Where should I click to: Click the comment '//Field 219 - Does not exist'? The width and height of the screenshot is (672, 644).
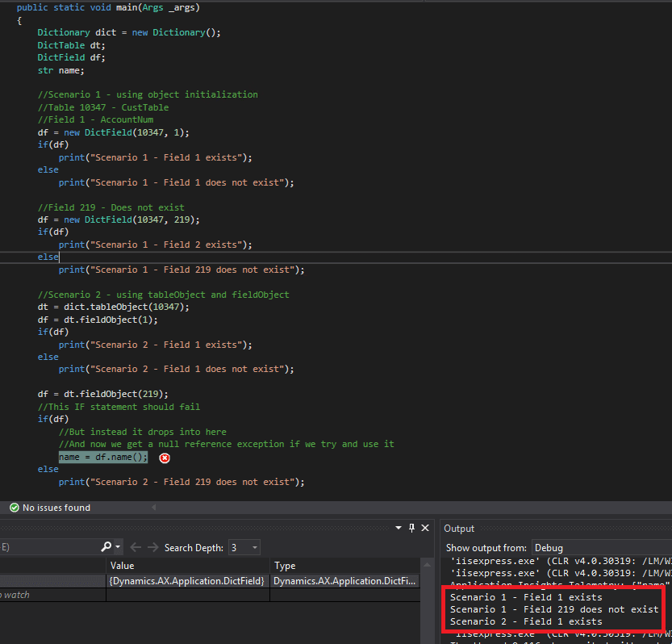click(x=111, y=207)
